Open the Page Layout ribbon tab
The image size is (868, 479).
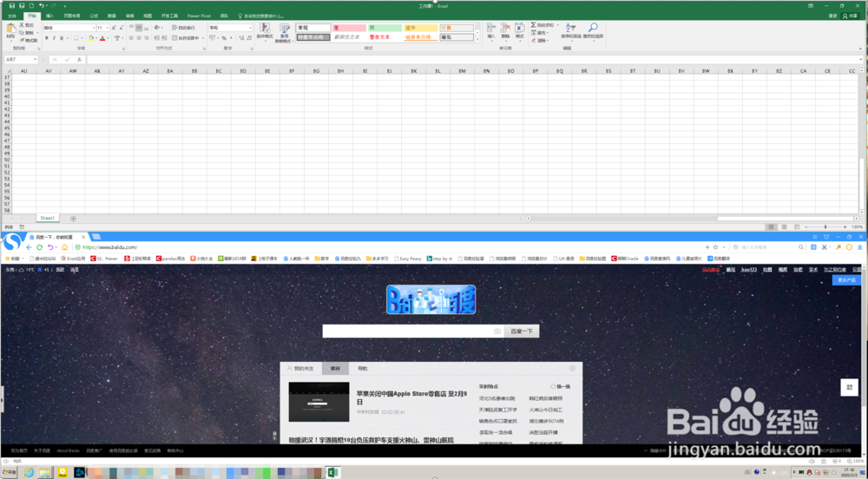71,16
